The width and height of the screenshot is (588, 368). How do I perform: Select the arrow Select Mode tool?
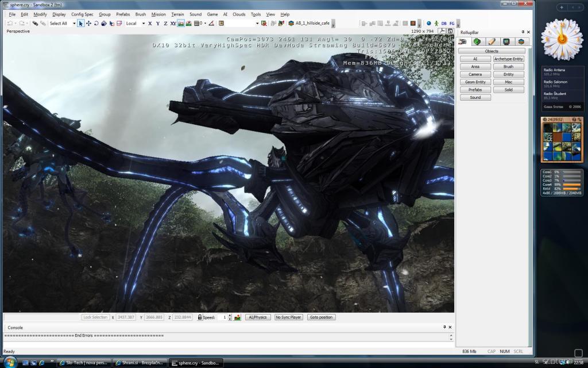point(80,23)
